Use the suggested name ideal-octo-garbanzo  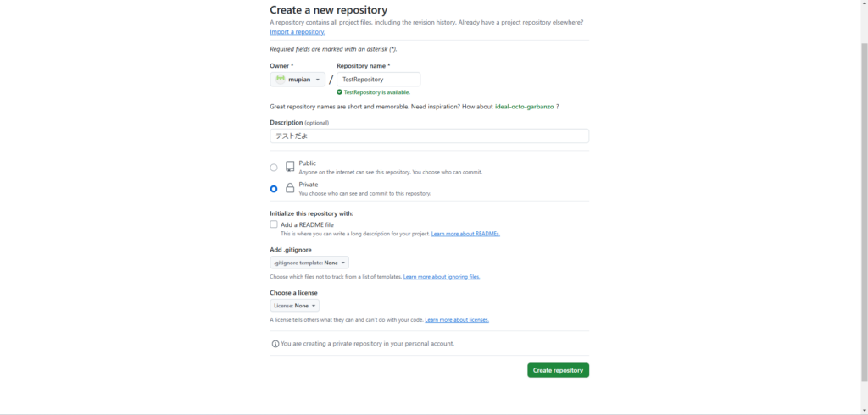click(x=524, y=106)
